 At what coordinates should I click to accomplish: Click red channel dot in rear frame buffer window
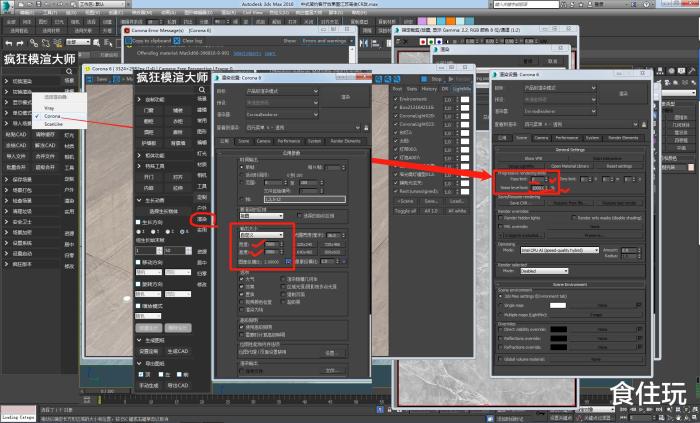(423, 42)
